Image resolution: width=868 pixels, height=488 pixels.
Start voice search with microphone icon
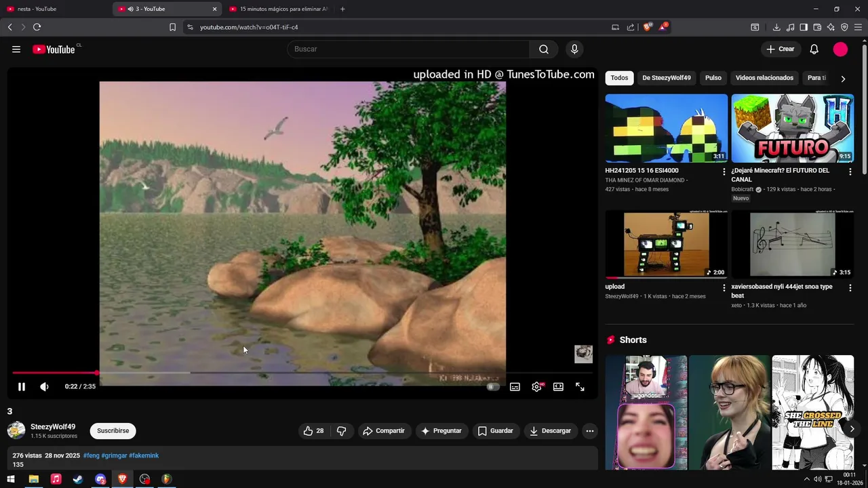coord(574,49)
